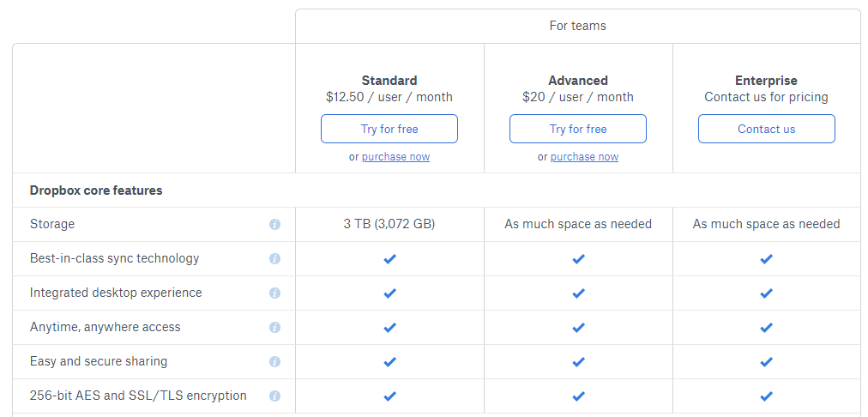The width and height of the screenshot is (868, 417).
Task: Click the $20 / user / month price
Action: 578,97
